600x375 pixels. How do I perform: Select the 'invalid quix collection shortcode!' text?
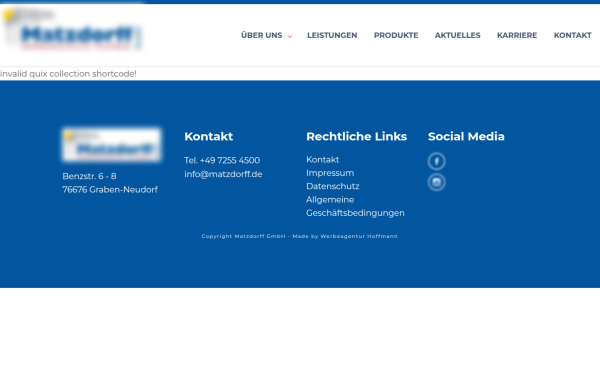(x=68, y=74)
